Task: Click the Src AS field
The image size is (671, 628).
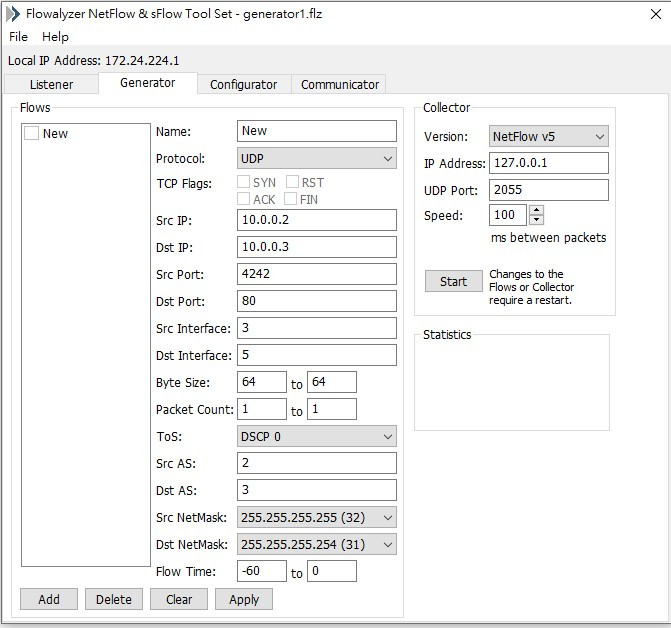Action: tap(317, 463)
